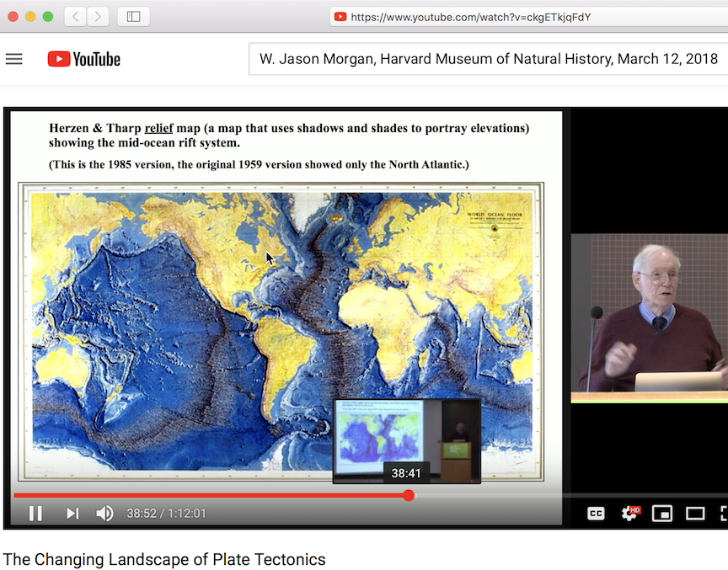Pause the video playback
Screen dimensions: 728x570
coord(35,513)
